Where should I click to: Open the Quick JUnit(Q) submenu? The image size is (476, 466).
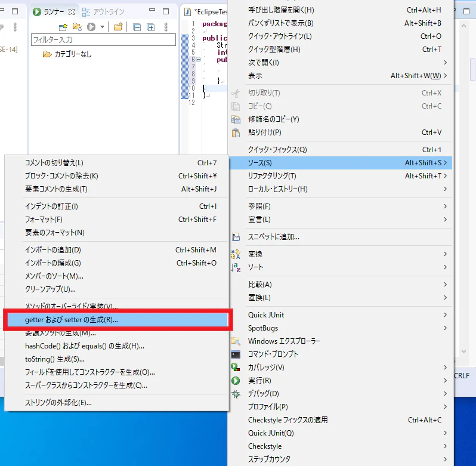pyautogui.click(x=341, y=433)
